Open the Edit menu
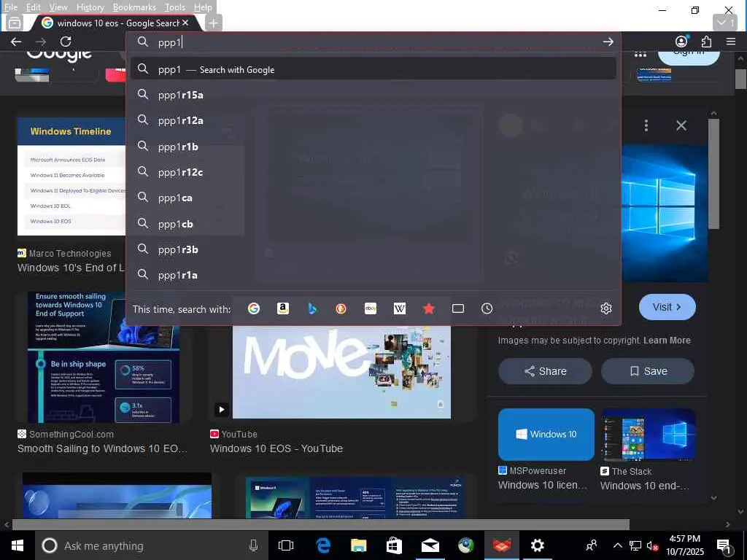The image size is (747, 560). 34,7
